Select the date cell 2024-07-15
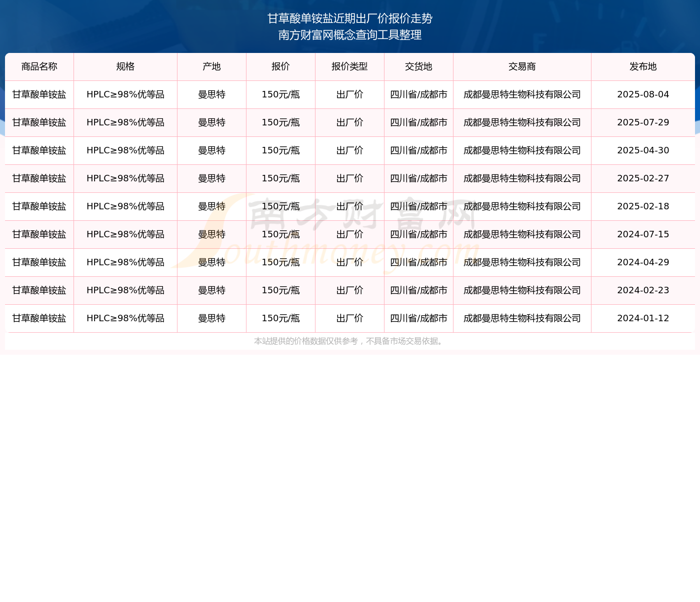 (x=643, y=234)
